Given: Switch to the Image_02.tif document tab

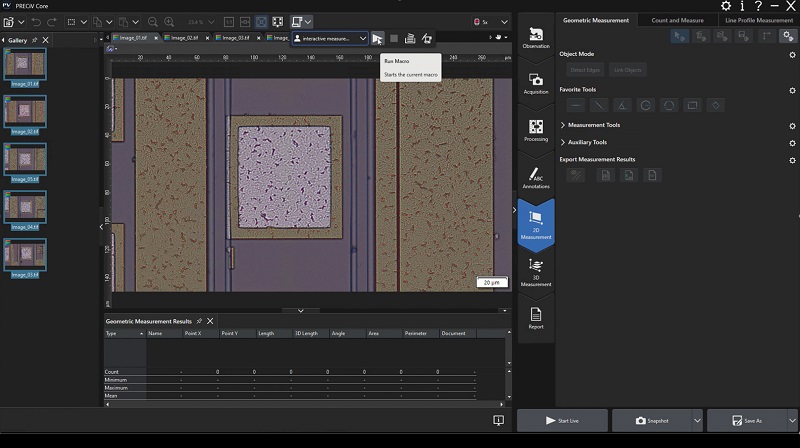Looking at the screenshot, I should pyautogui.click(x=184, y=38).
